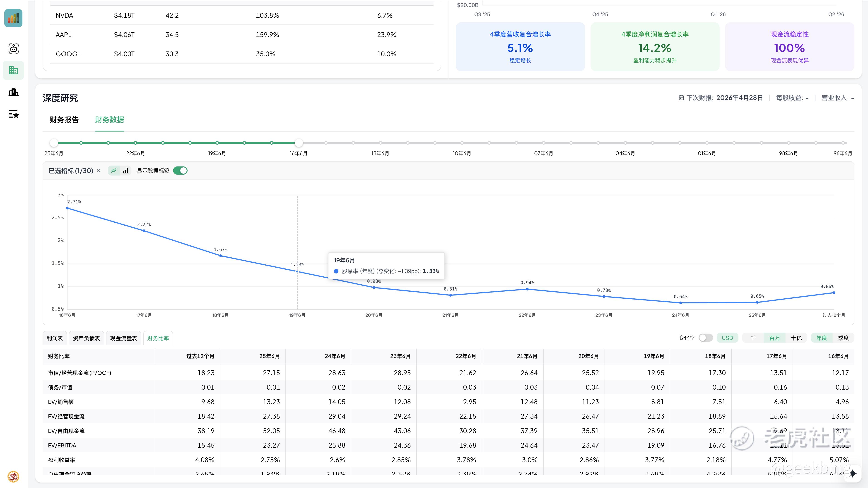Open the starred watchlist sidebar icon
The width and height of the screenshot is (868, 488).
pos(14,114)
